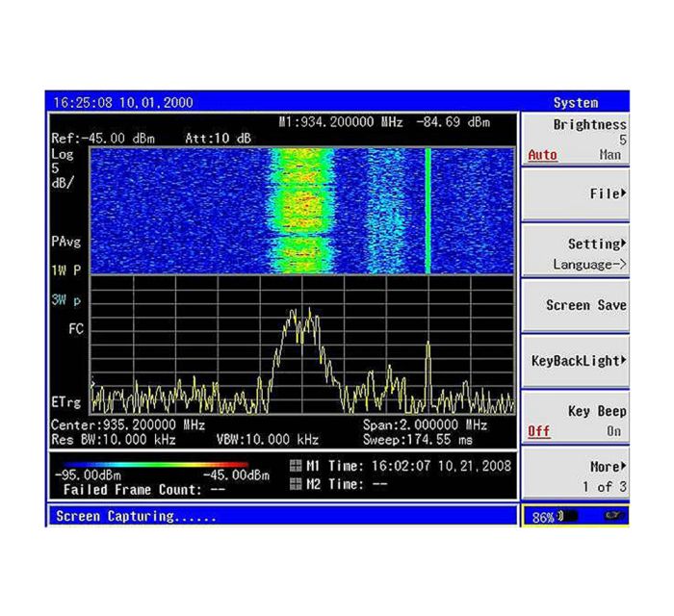Click the -95.00dBm color scale label
Viewport: 674px width, 616px height.
[x=89, y=475]
